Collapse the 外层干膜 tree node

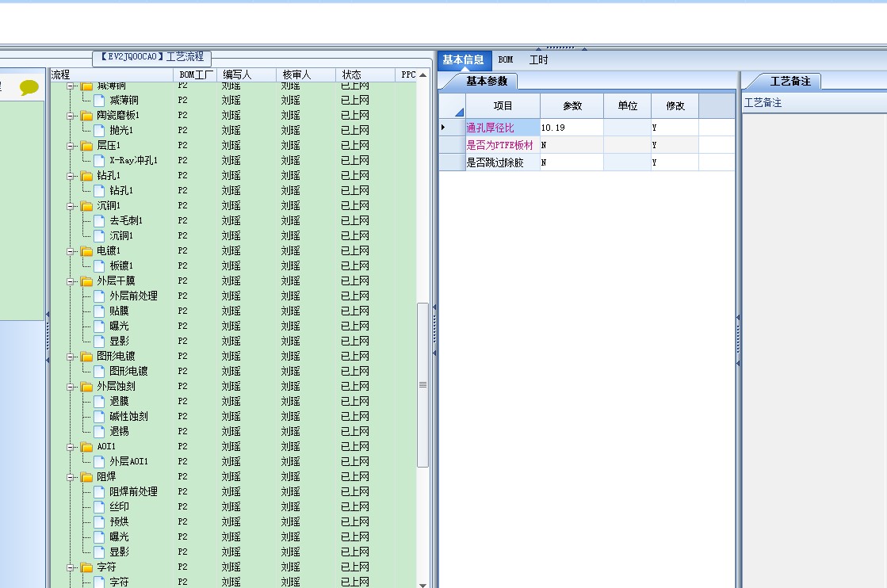pyautogui.click(x=70, y=281)
